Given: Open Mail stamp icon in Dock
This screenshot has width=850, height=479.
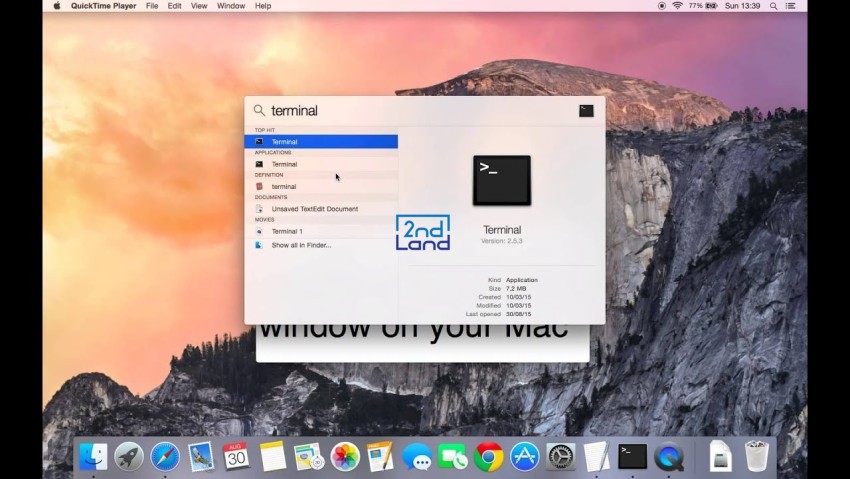Looking at the screenshot, I should tap(201, 456).
